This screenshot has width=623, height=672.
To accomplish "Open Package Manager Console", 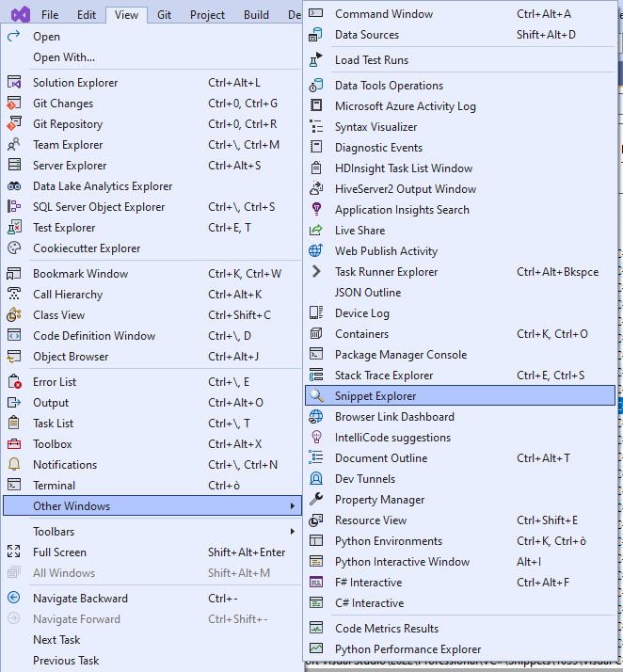I will click(460, 355).
